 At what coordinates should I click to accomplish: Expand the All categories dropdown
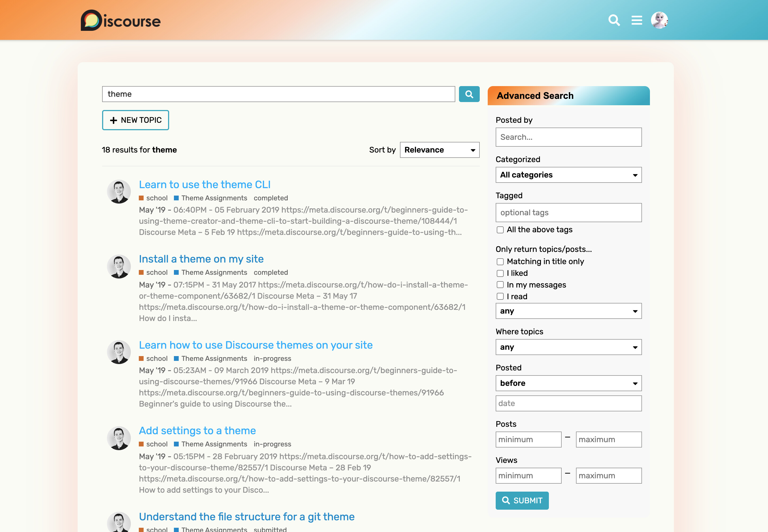tap(568, 175)
